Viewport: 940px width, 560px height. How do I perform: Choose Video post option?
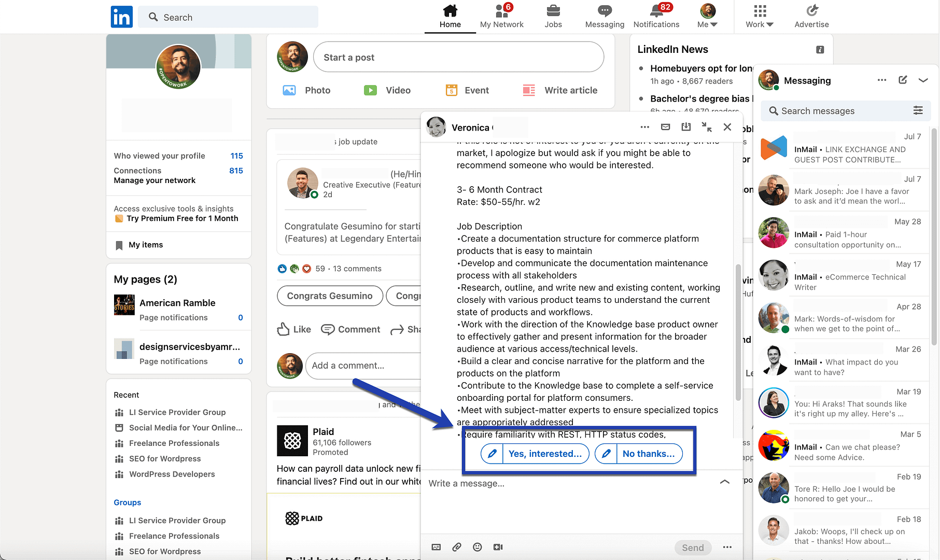pyautogui.click(x=387, y=90)
